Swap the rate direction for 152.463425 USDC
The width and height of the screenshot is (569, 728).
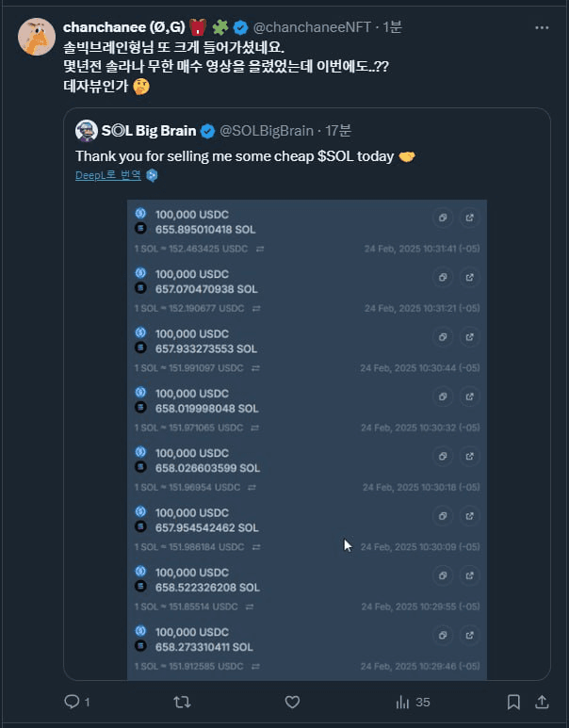[x=259, y=249]
